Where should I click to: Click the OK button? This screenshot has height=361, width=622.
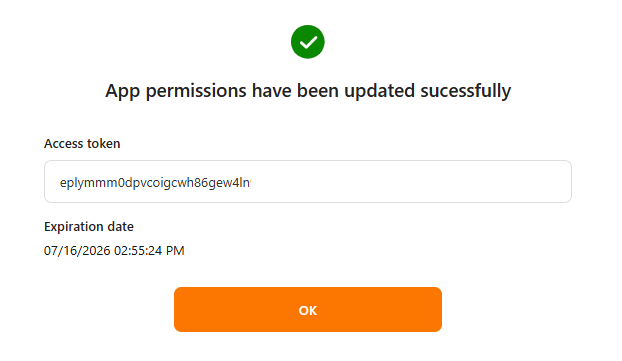click(x=308, y=309)
